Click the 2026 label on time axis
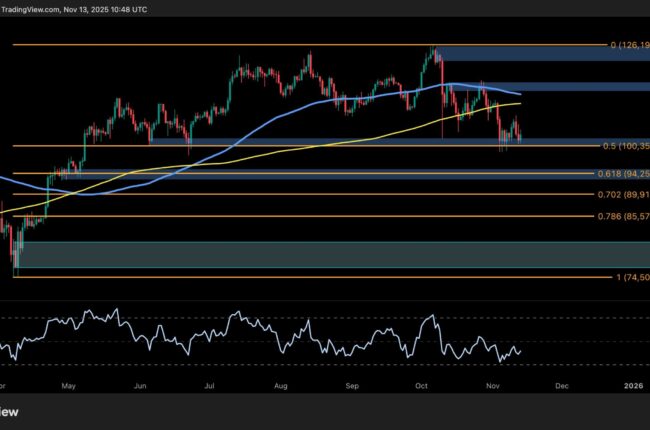This screenshot has width=650, height=430. (632, 383)
